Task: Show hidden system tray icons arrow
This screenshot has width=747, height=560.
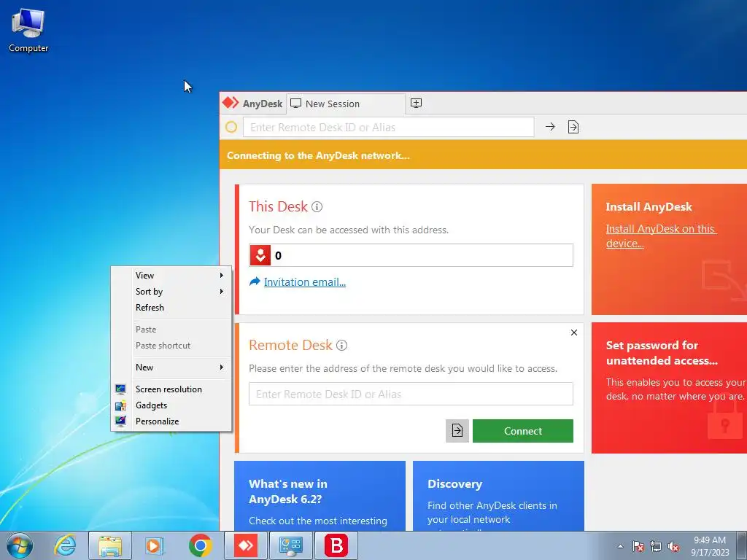Action: tap(620, 546)
